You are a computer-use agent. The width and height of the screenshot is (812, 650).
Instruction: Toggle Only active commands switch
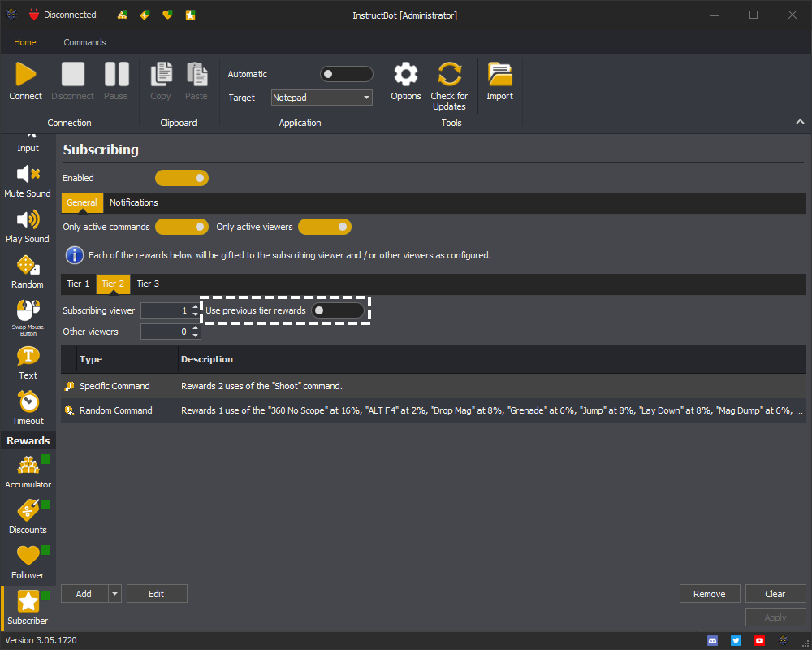tap(182, 227)
